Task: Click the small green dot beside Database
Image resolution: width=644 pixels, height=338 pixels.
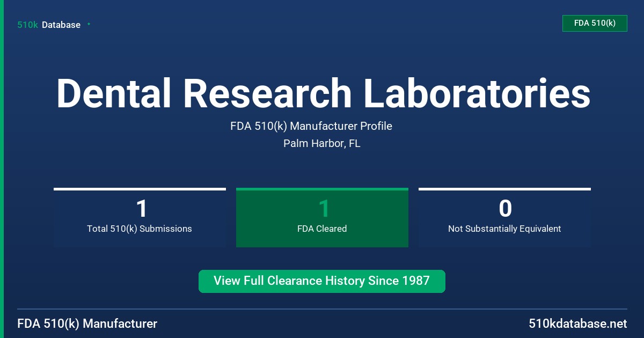Action: (x=89, y=24)
